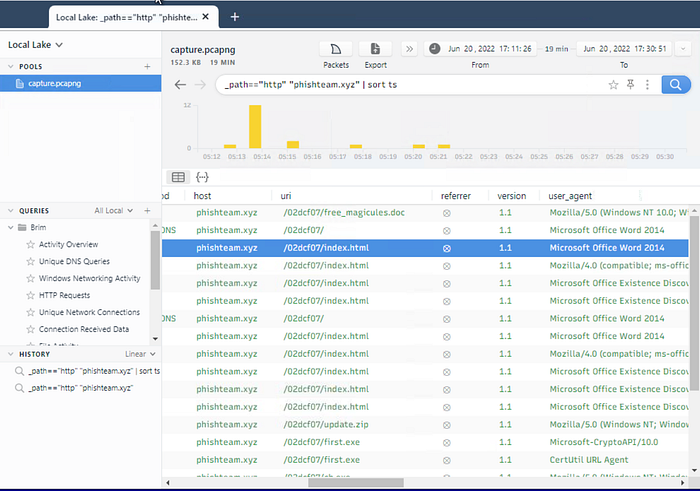Select capture.pcapng pool

click(x=80, y=83)
